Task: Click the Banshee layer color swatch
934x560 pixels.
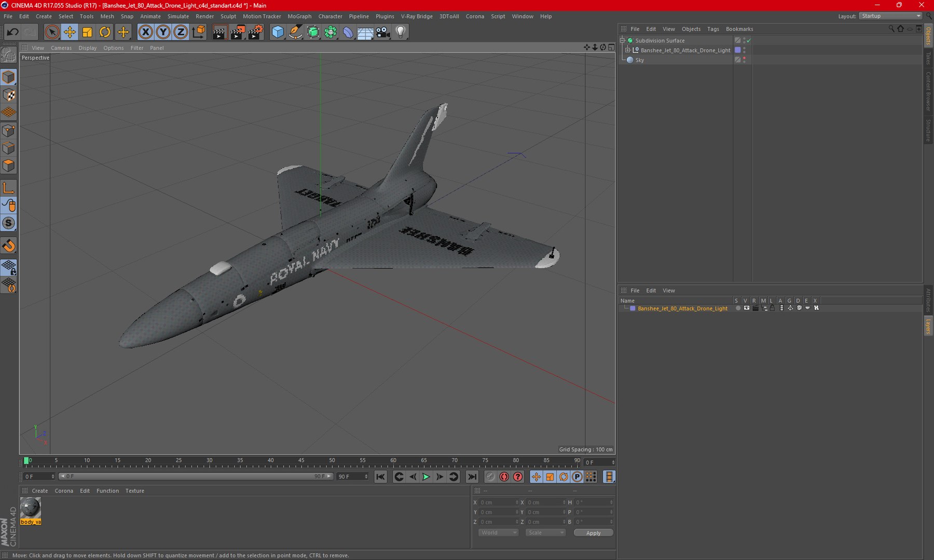Action: point(633,309)
